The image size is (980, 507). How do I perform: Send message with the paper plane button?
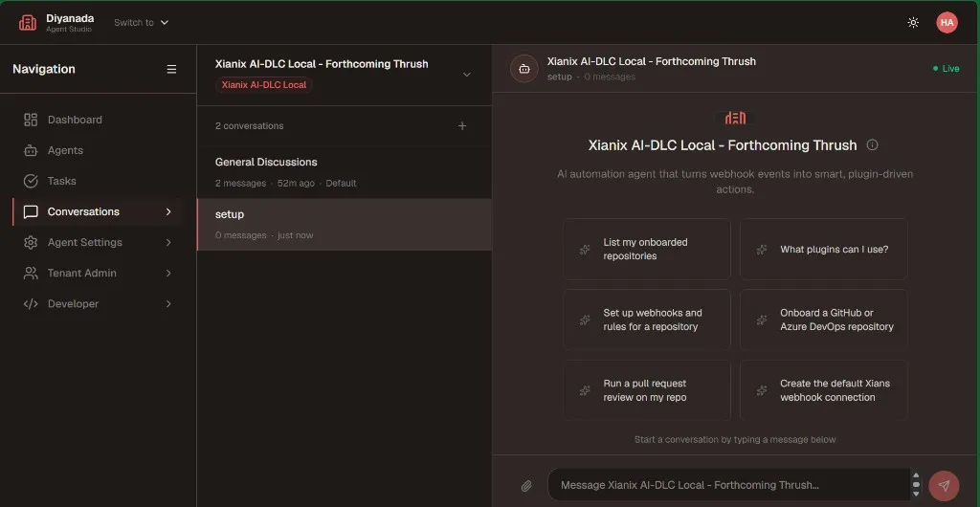coord(944,486)
